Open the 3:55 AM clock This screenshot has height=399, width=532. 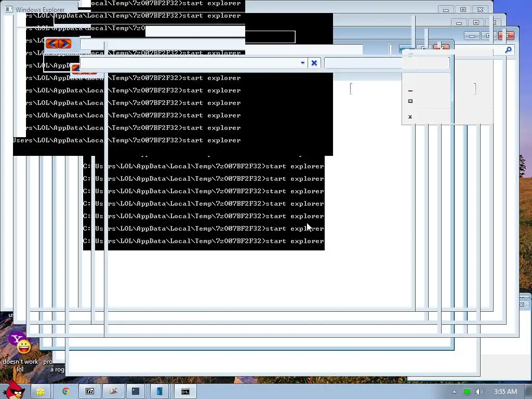pos(505,392)
